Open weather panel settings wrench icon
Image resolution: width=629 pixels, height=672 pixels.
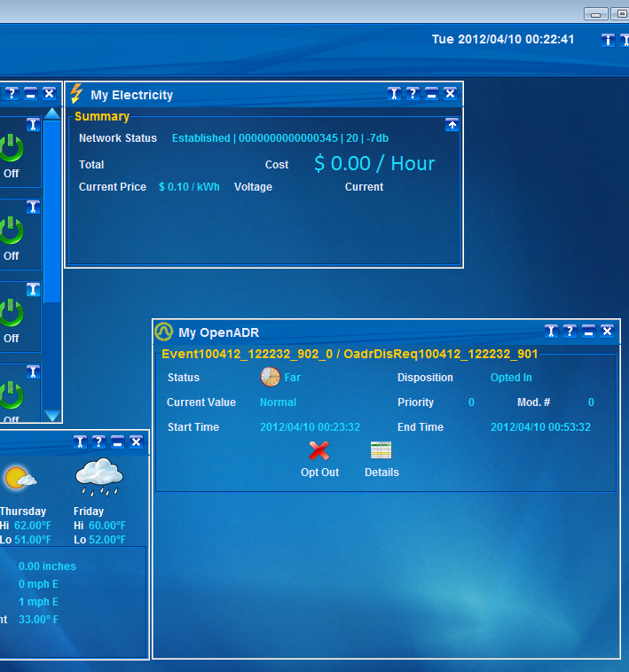pyautogui.click(x=80, y=441)
